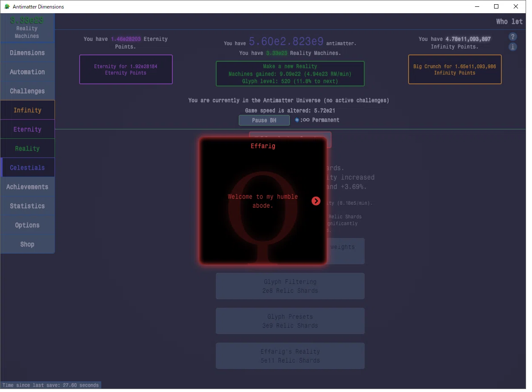This screenshot has height=392, width=532.
Task: Click 'Time since last save' status text
Action: (51, 385)
